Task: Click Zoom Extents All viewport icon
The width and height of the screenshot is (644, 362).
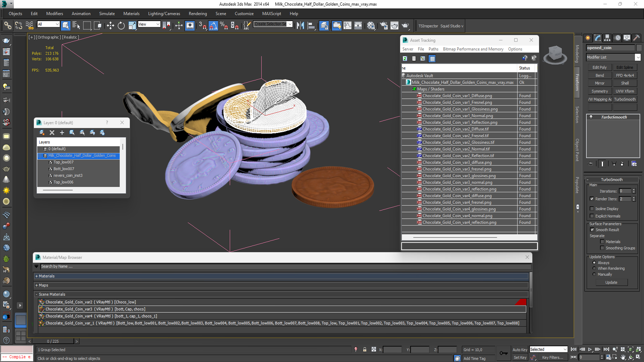Action: [x=638, y=349]
